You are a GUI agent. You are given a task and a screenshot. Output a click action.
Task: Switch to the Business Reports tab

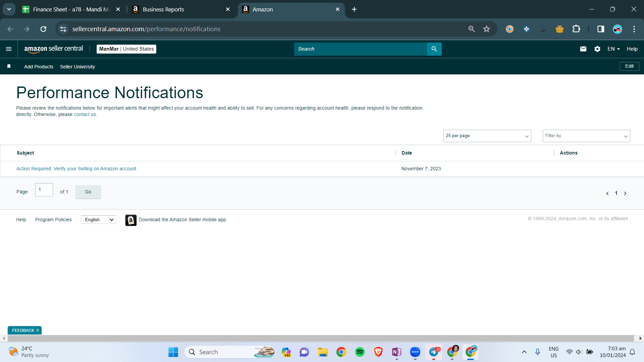pos(181,9)
